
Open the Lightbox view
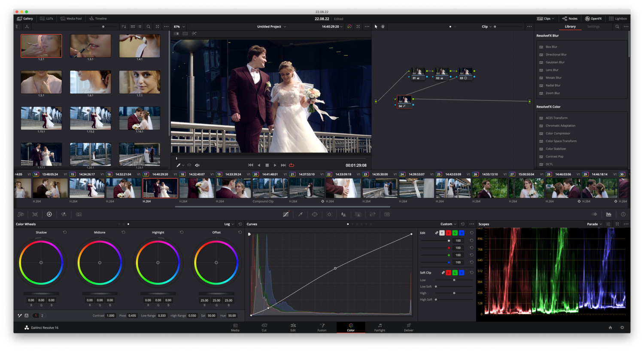(x=618, y=18)
